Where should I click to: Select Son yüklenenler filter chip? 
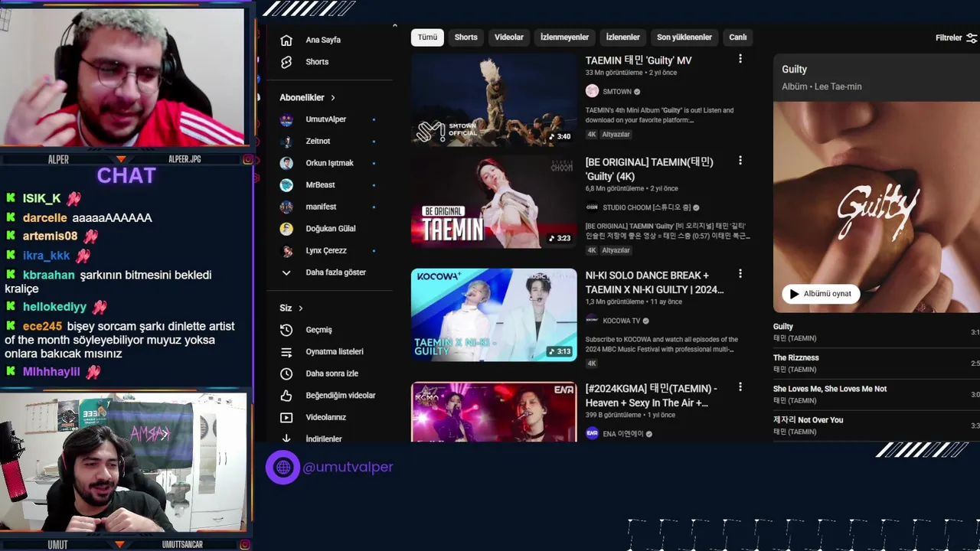coord(684,37)
